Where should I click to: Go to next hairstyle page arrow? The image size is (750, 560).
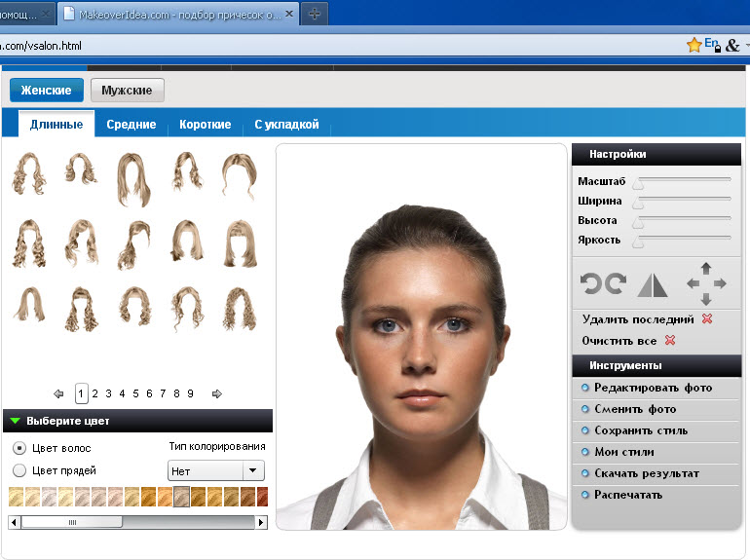coord(216,393)
